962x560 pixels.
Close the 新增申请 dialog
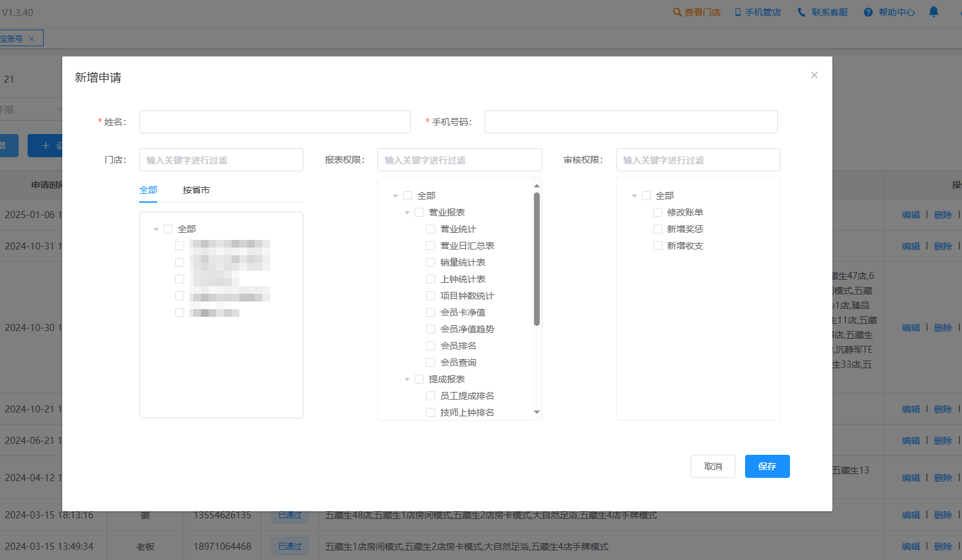click(814, 75)
